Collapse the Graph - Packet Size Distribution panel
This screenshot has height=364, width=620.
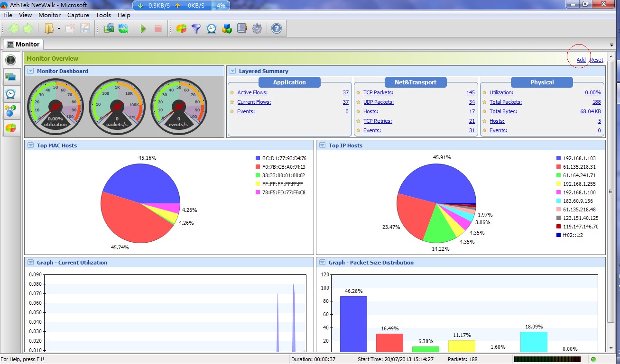point(322,263)
